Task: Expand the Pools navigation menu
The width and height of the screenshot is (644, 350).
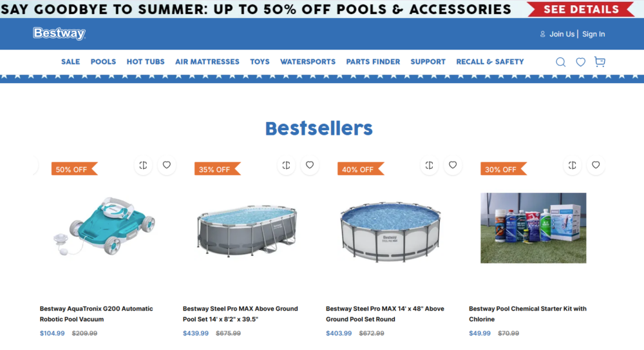Action: coord(103,62)
